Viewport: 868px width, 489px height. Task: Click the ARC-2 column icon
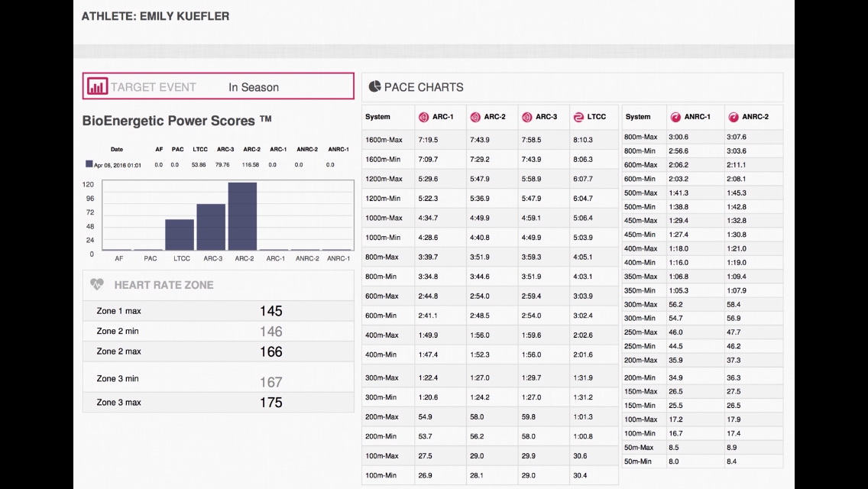pos(474,117)
